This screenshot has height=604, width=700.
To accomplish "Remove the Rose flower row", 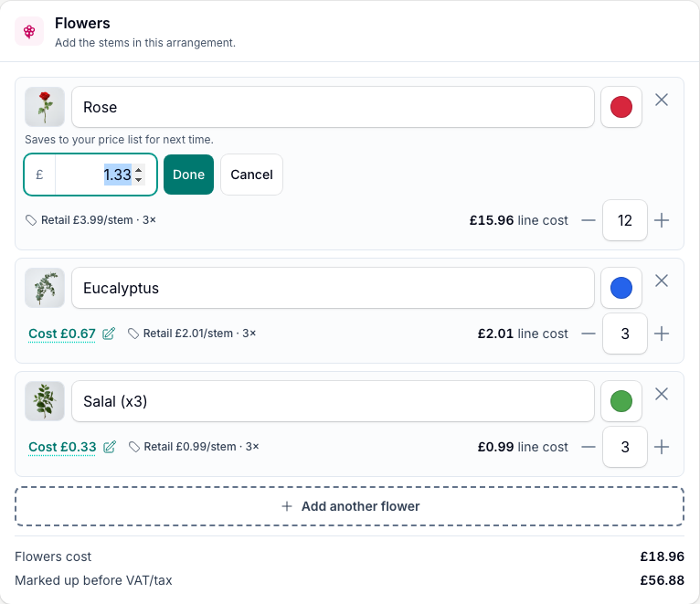I will point(661,100).
